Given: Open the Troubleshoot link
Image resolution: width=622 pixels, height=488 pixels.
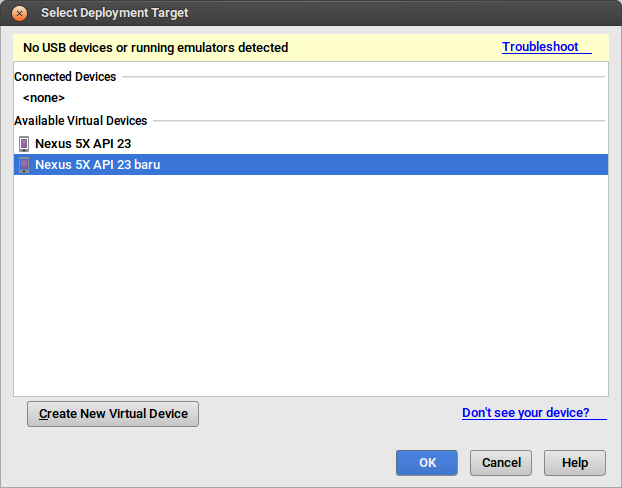Looking at the screenshot, I should pos(540,47).
